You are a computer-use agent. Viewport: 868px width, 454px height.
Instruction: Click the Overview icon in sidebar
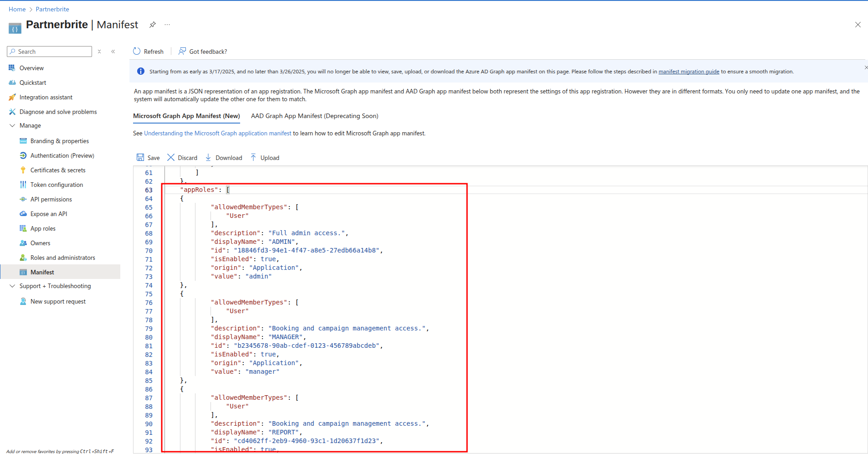[12, 68]
